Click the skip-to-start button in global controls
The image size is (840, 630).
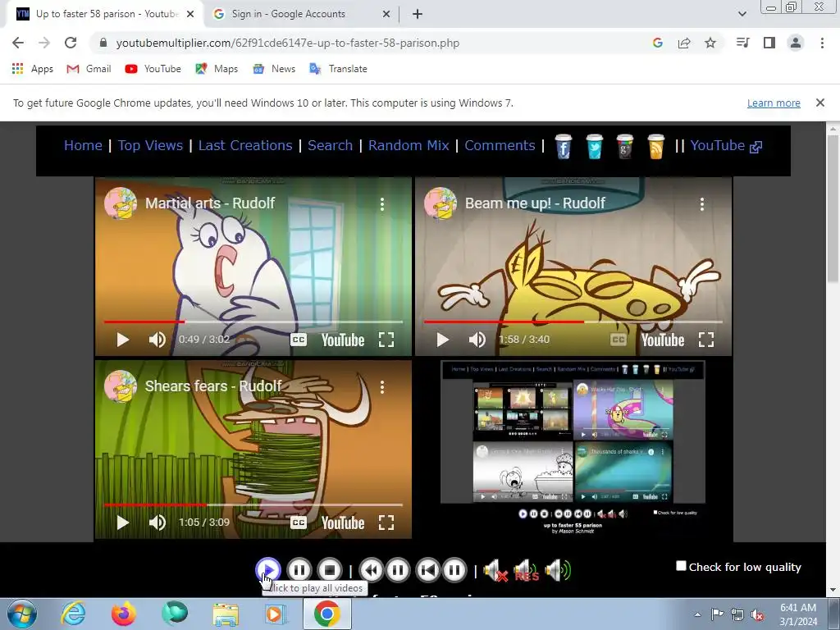(427, 570)
